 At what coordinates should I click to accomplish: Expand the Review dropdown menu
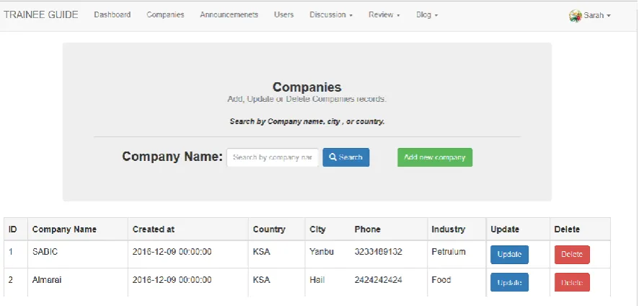384,15
